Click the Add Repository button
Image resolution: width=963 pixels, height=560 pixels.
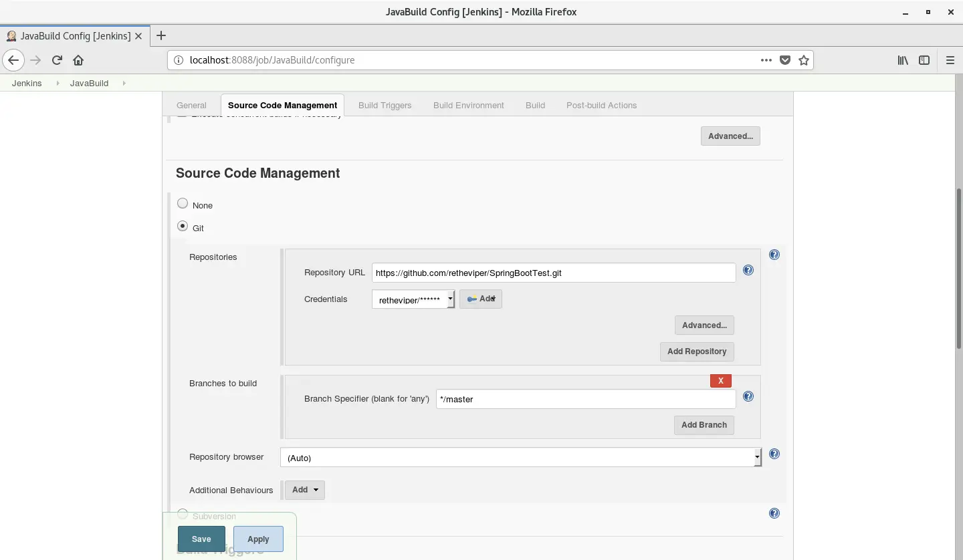697,352
